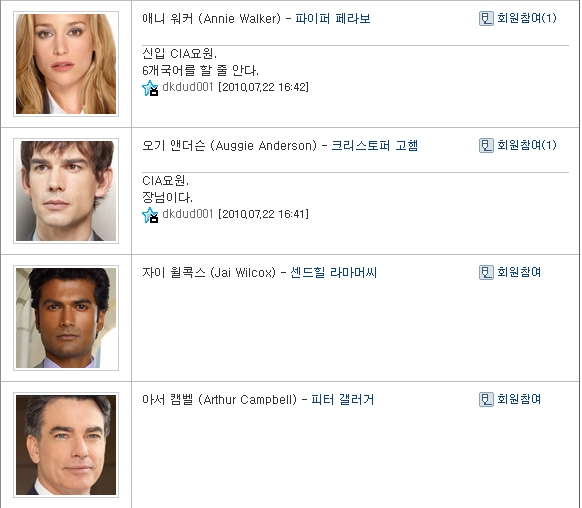Click 회원참여 text for Jai Wilcox
Viewport: 582px width, 508px height.
tap(519, 272)
